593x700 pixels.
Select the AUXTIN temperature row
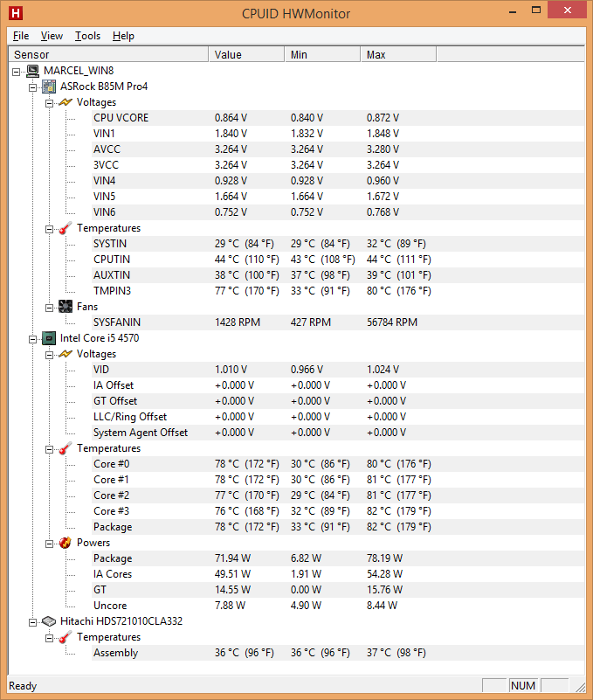pyautogui.click(x=338, y=275)
